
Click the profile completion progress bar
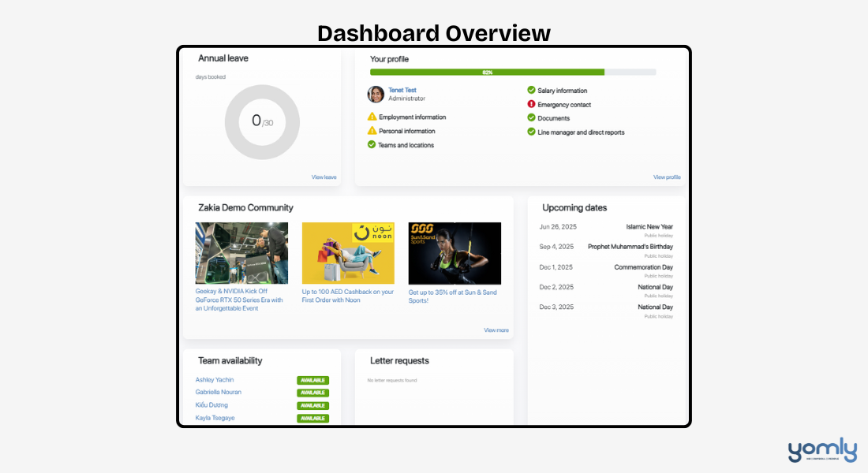click(513, 72)
